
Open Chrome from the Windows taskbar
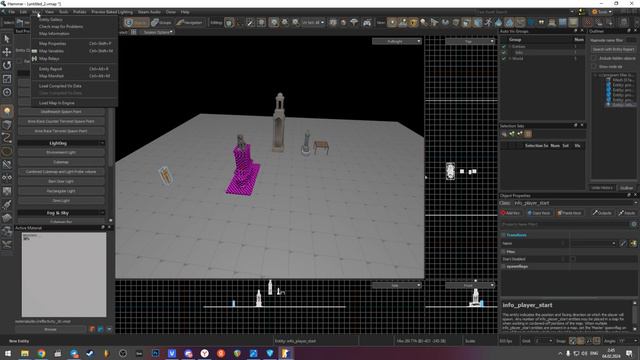(41, 353)
